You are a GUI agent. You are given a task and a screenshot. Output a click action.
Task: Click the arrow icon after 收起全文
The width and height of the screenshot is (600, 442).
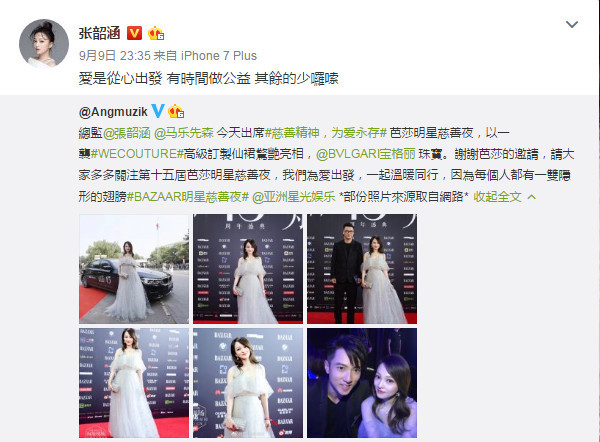pyautogui.click(x=532, y=197)
